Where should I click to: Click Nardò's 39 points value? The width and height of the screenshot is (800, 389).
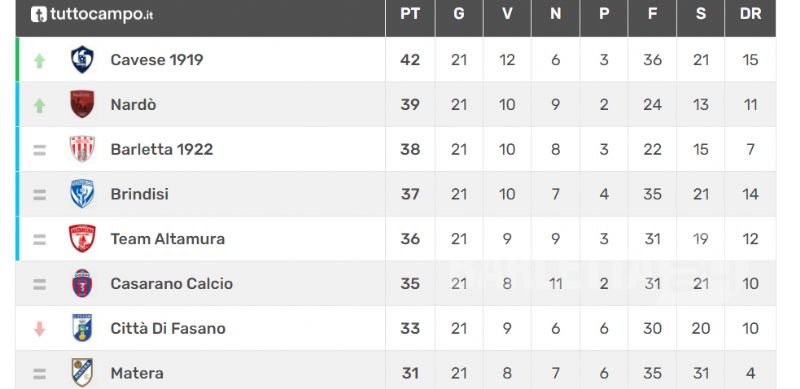(410, 105)
